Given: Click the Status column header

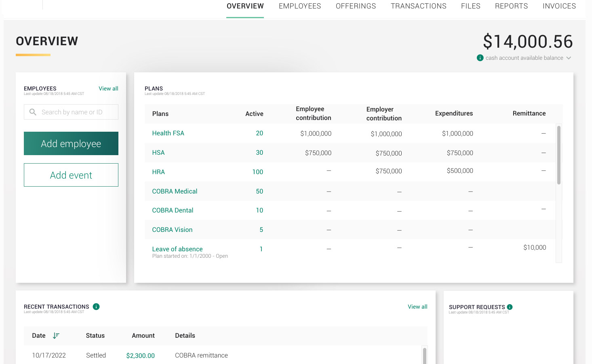Looking at the screenshot, I should pos(95,335).
